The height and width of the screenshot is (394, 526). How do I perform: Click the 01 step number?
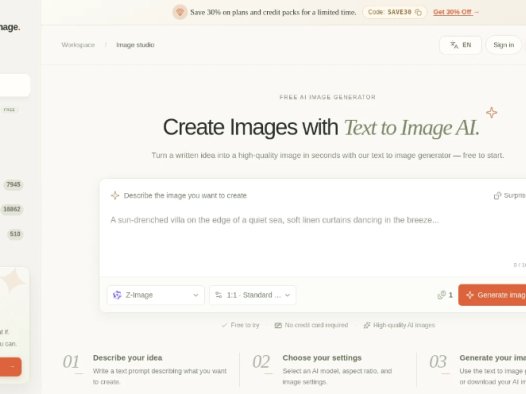coord(71,362)
